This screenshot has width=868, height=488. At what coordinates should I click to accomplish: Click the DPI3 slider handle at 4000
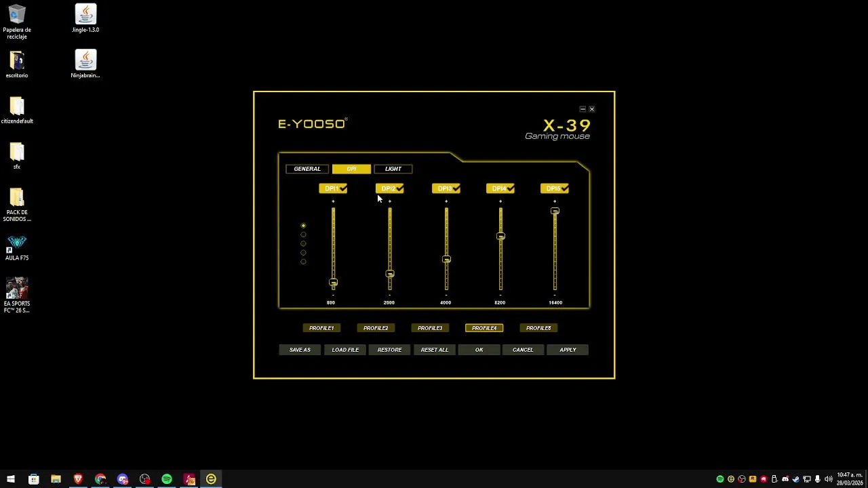446,260
